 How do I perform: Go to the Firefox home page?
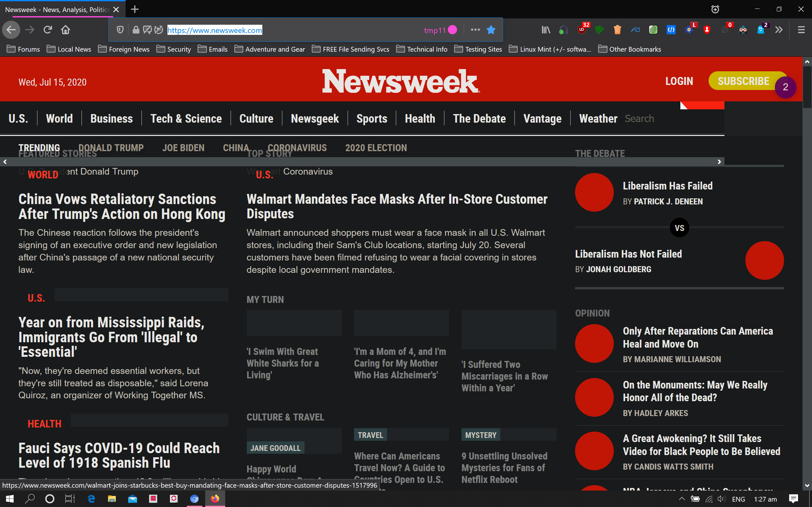(65, 30)
